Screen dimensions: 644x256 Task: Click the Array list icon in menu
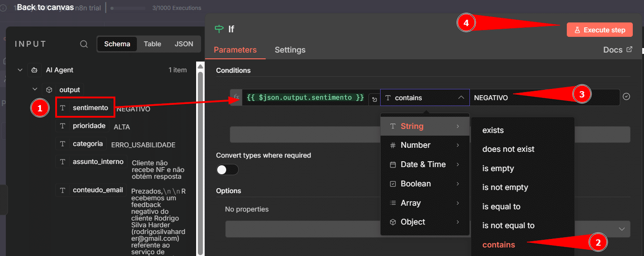pos(393,203)
